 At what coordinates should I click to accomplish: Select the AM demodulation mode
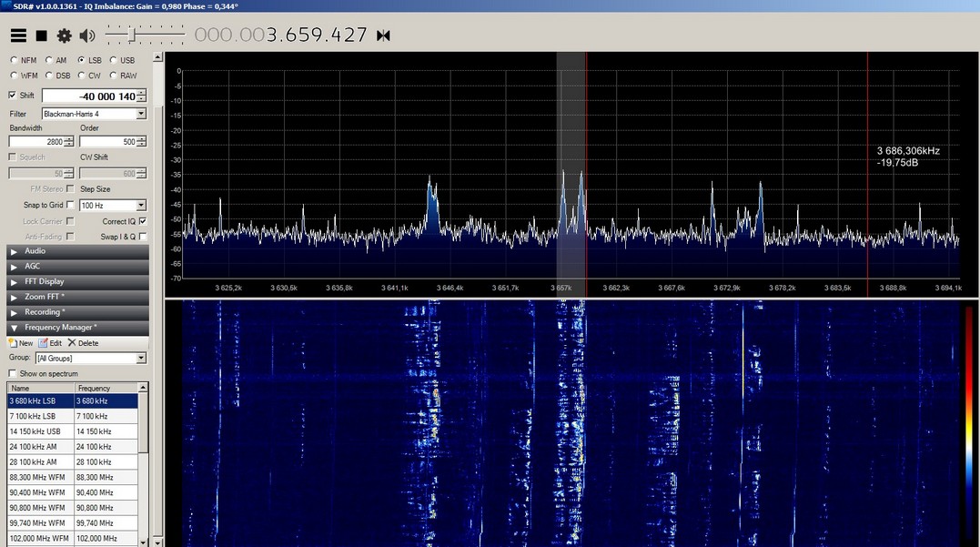click(56, 60)
